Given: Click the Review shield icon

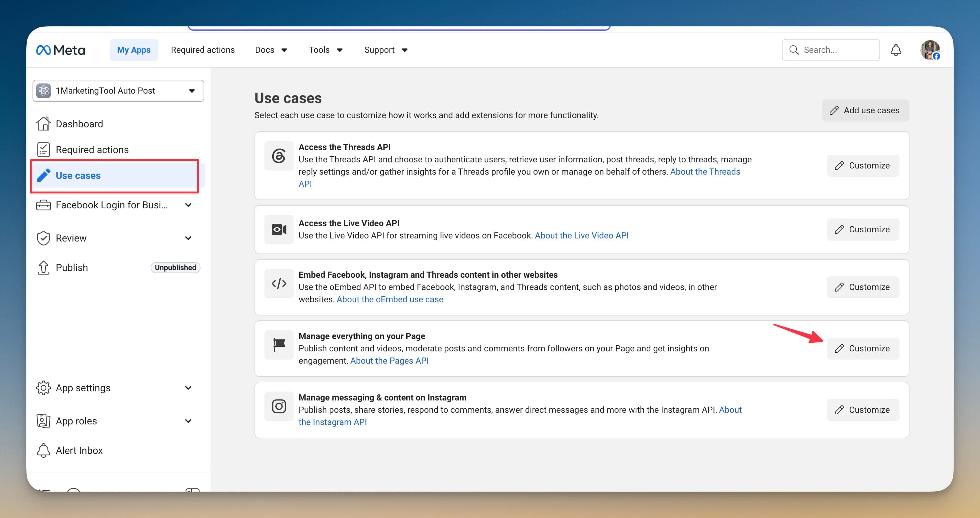Looking at the screenshot, I should [x=43, y=238].
